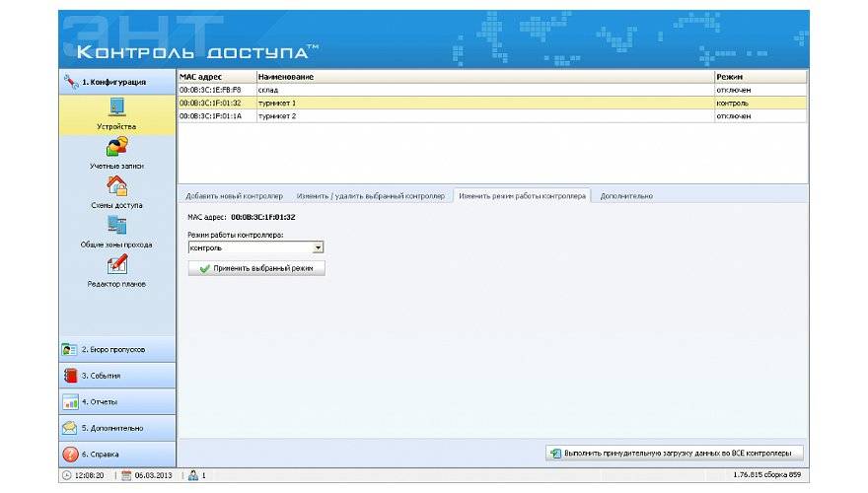
Task: Open Учетные записи user accounts icon
Action: point(116,148)
